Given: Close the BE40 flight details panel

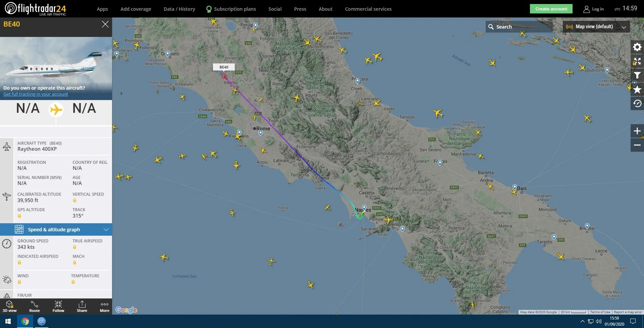Looking at the screenshot, I should click(105, 24).
